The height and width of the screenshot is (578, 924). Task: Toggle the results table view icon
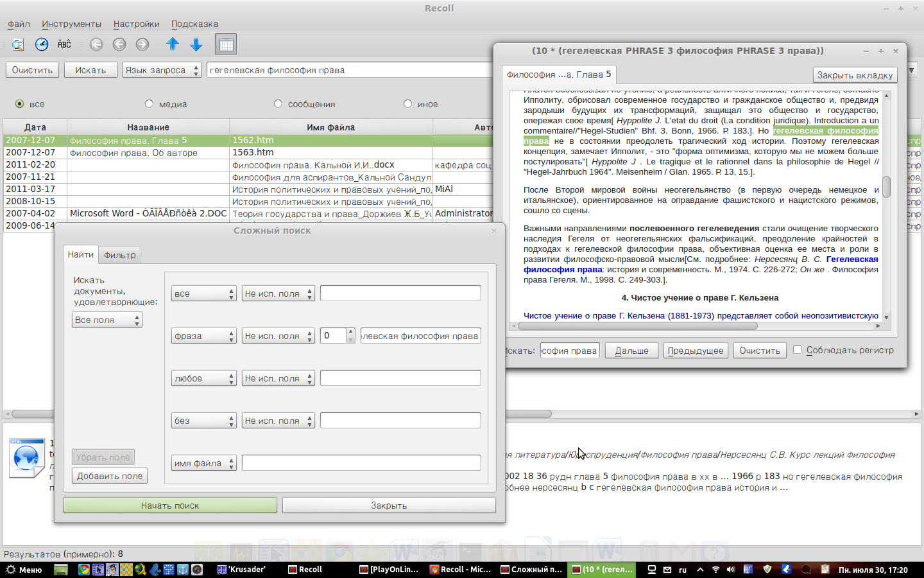[x=226, y=44]
